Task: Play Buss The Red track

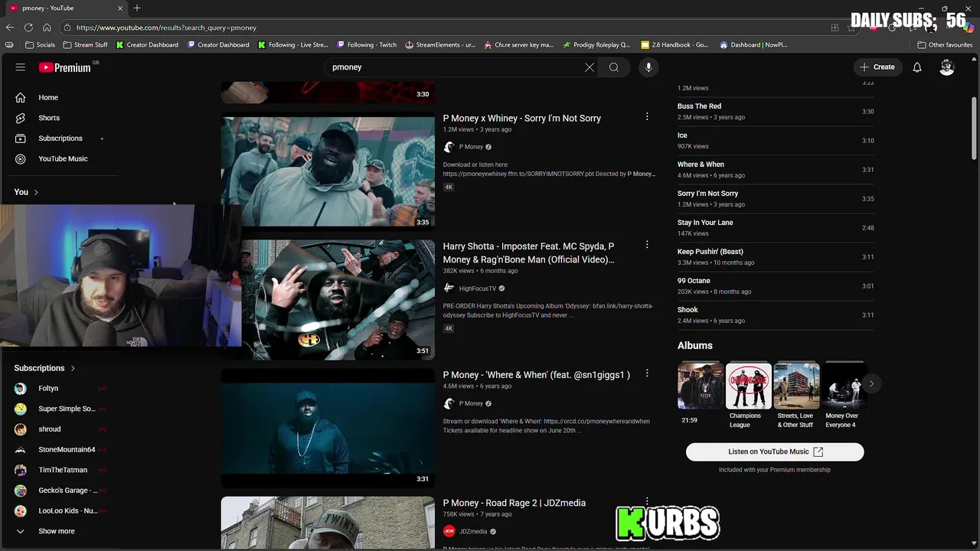Action: click(776, 112)
